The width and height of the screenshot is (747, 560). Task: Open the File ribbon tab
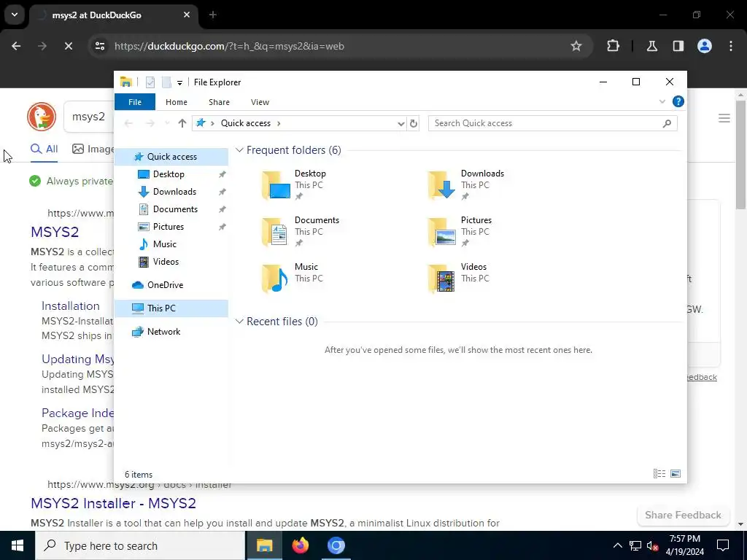135,102
